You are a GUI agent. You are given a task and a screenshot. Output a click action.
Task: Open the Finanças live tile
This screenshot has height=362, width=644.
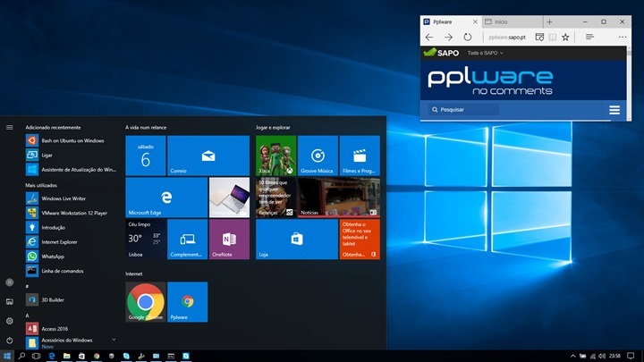point(275,198)
